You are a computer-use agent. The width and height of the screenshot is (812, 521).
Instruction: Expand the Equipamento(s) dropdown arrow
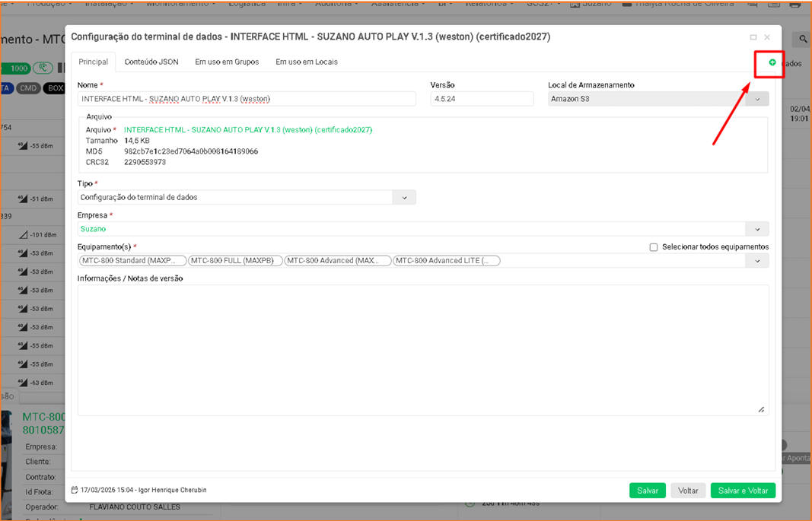tap(757, 261)
